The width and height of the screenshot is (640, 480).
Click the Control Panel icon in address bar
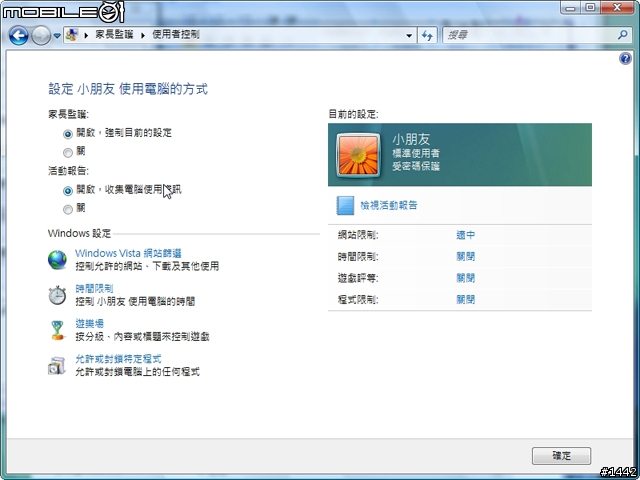click(x=72, y=35)
